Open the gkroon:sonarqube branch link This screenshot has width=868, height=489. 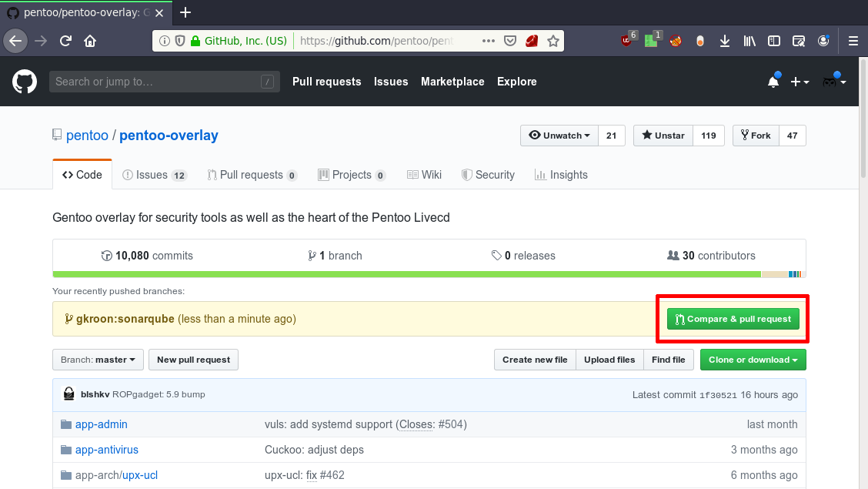[x=125, y=319]
